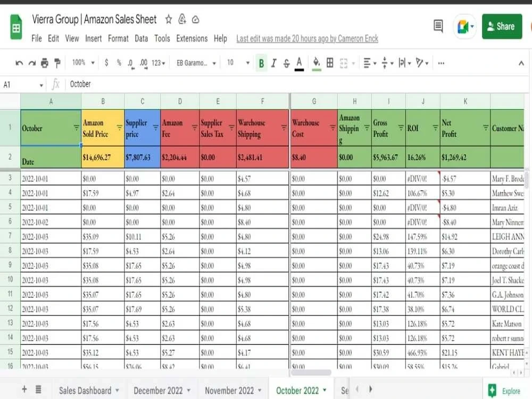This screenshot has width=532, height=399.
Task: Format as currency with dollar icon
Action: pos(106,62)
